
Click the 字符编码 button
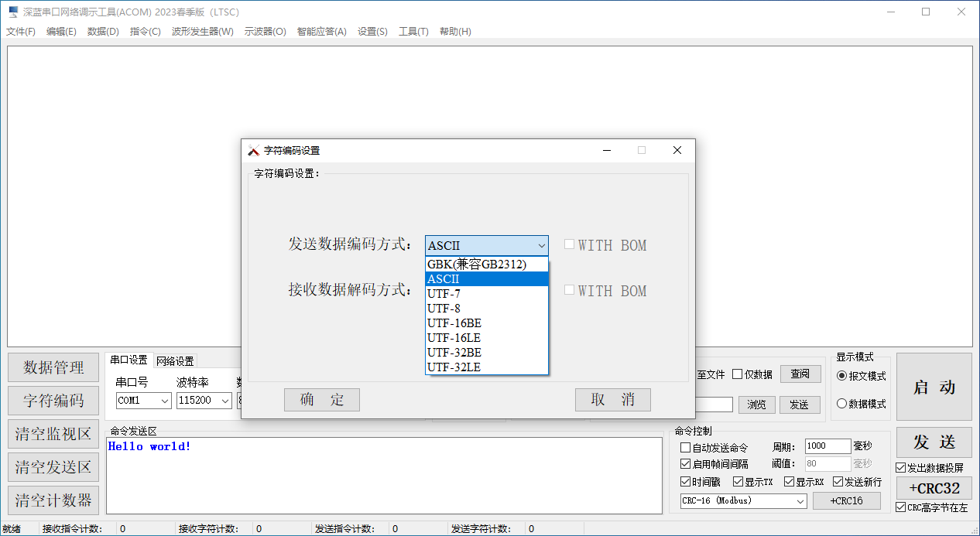(x=53, y=401)
